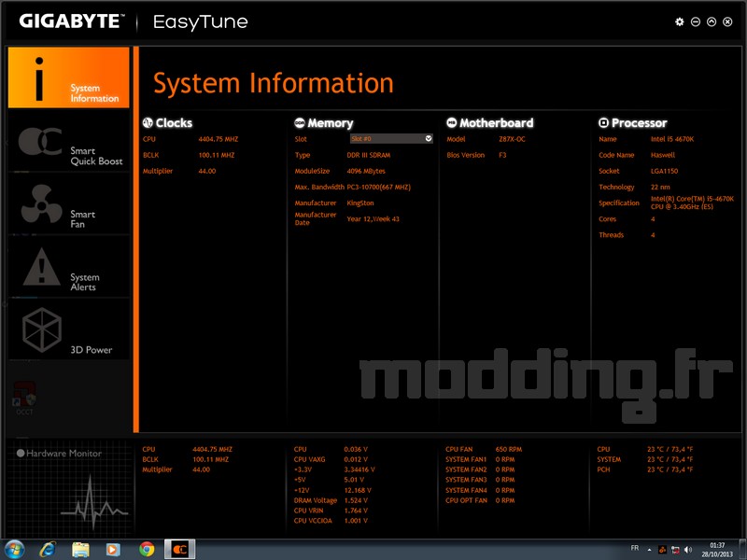Launch Internet Explorer from taskbar
747x560 pixels.
click(48, 550)
